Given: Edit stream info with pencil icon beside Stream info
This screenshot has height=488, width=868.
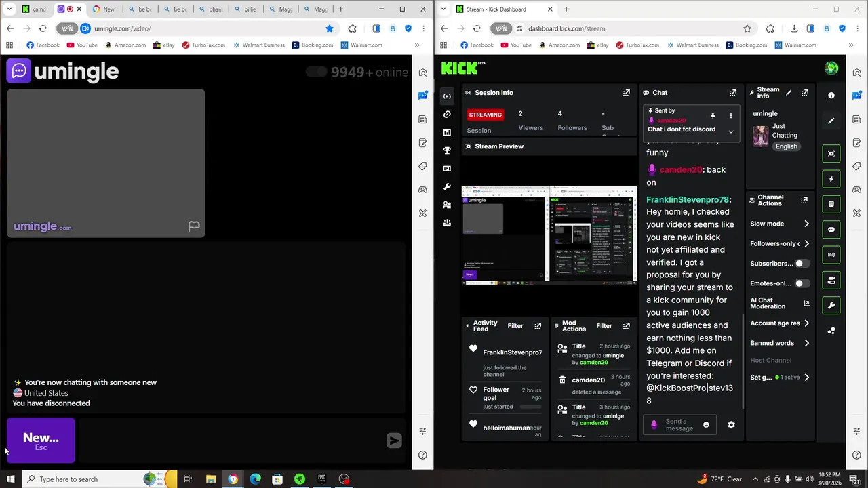Looking at the screenshot, I should [x=788, y=92].
